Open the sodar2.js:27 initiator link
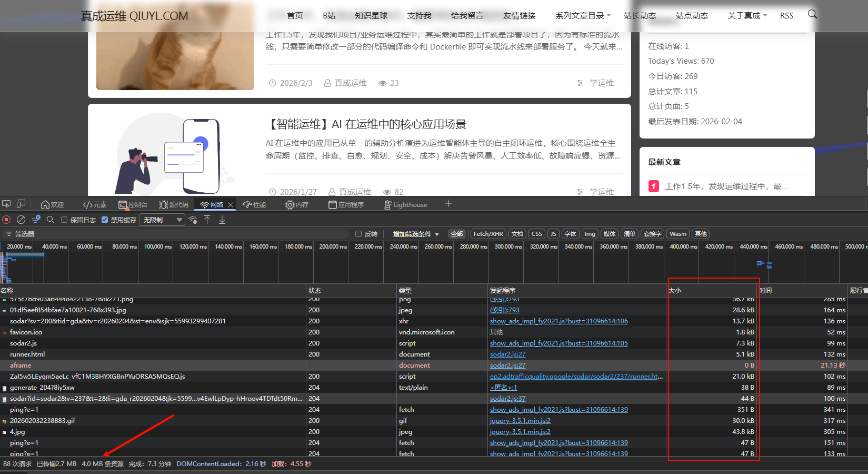This screenshot has width=868, height=474. point(507,354)
